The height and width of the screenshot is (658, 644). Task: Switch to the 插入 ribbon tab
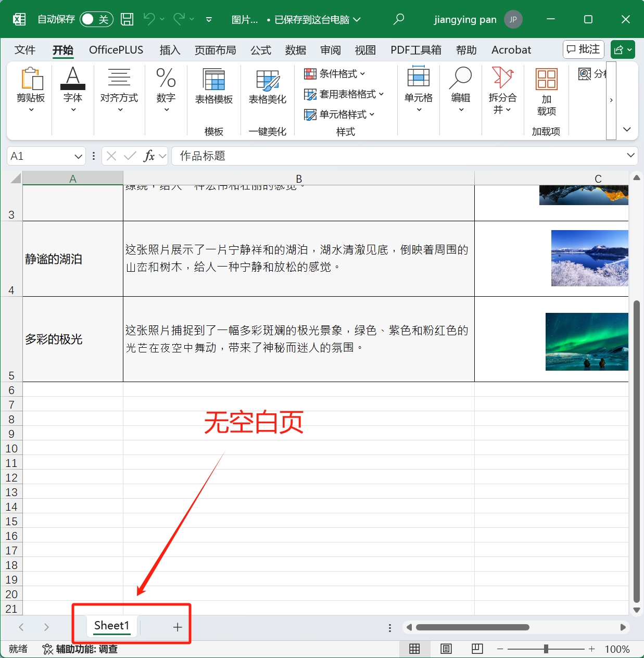tap(170, 50)
